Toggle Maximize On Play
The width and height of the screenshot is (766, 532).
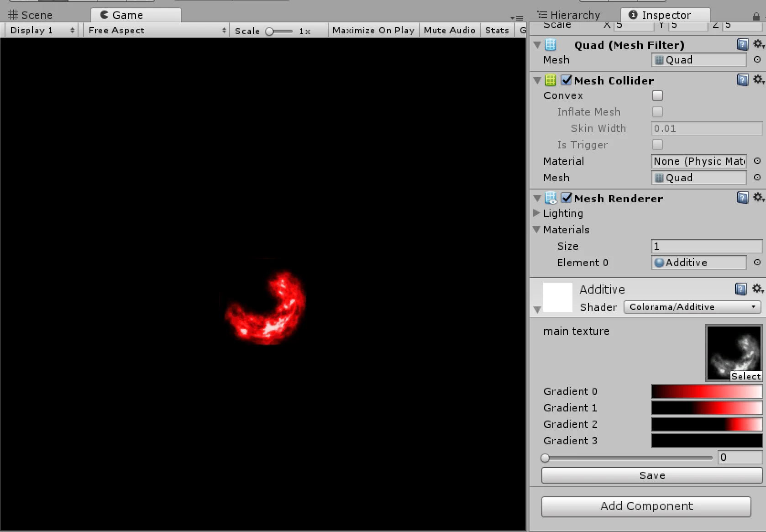373,31
